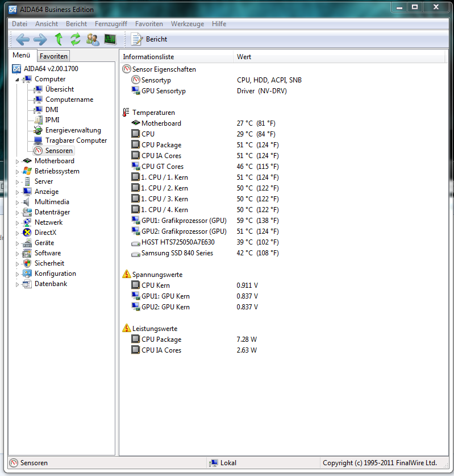Click the Datenbank icon in tree
Image resolution: width=454 pixels, height=476 pixels.
click(27, 284)
